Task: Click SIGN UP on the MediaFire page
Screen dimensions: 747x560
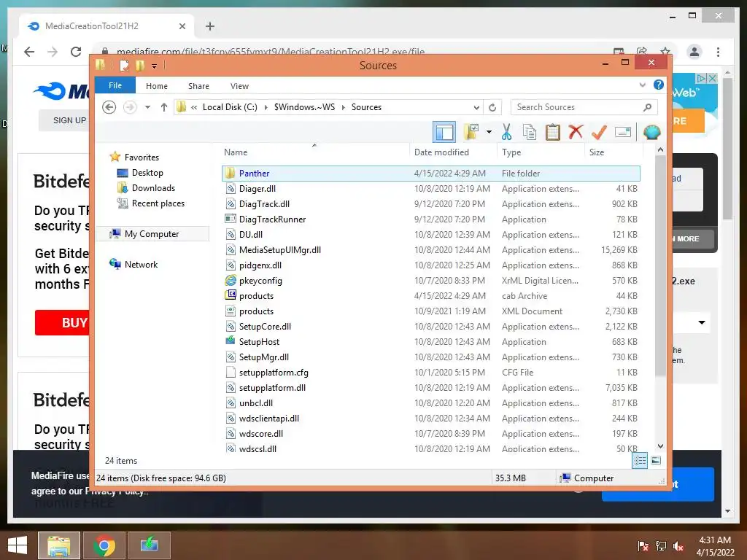Action: tap(69, 120)
